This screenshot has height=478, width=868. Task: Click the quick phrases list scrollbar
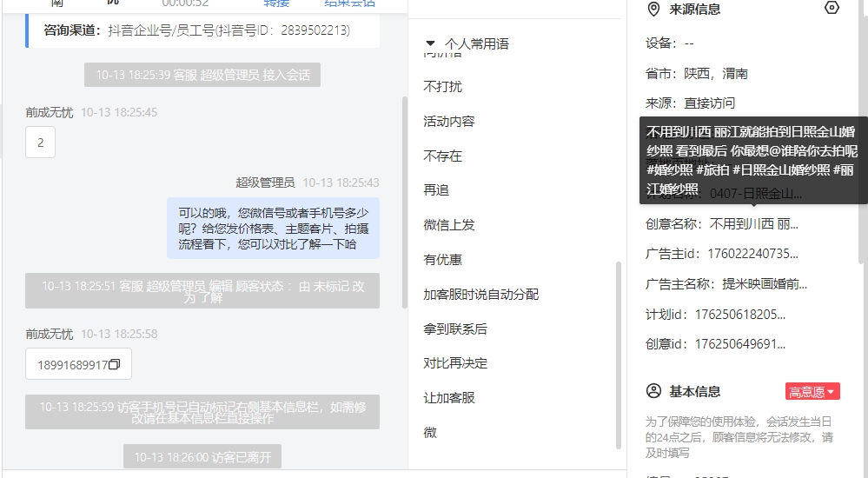619,355
